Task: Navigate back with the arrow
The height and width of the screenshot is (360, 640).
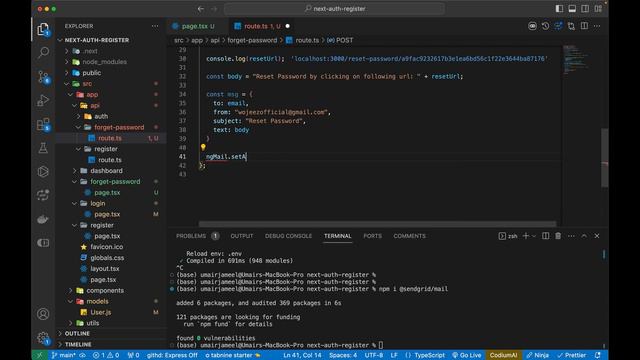Action: coord(200,9)
